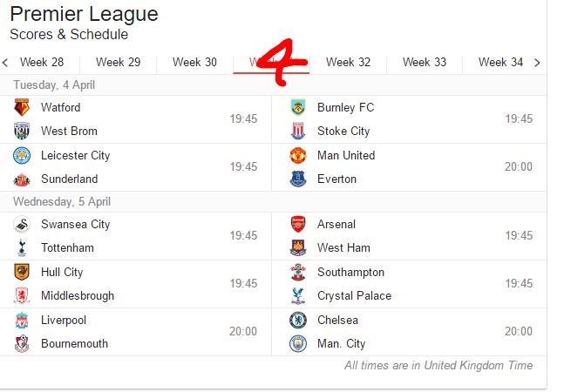Show earlier weeks with left chevron
The width and height of the screenshot is (564, 392).
tap(5, 63)
